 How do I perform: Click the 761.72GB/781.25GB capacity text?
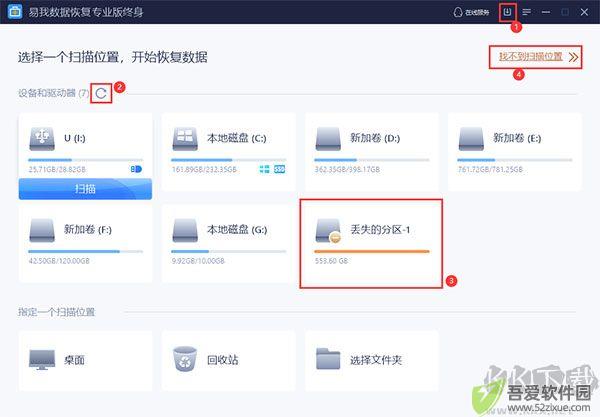coord(490,169)
